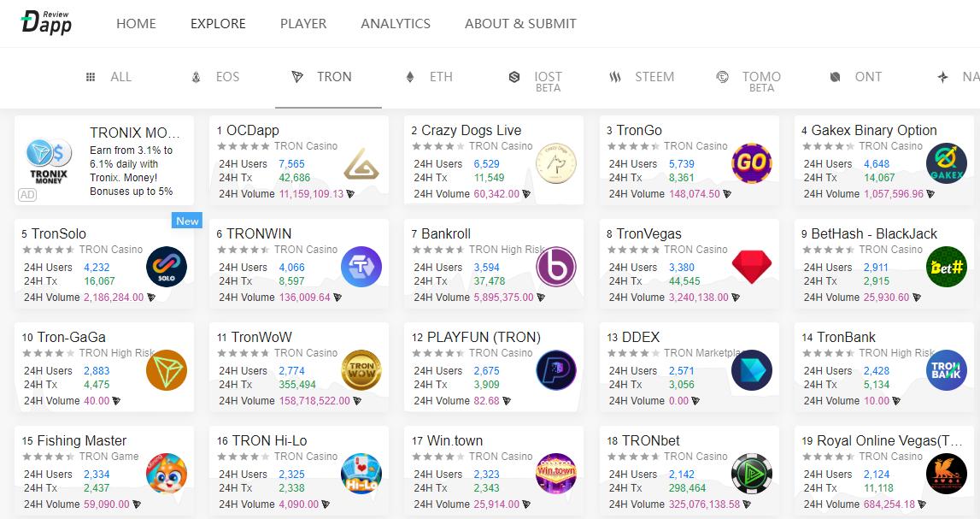
Task: Open the OCDapp gold triangle logo
Action: pyautogui.click(x=361, y=164)
